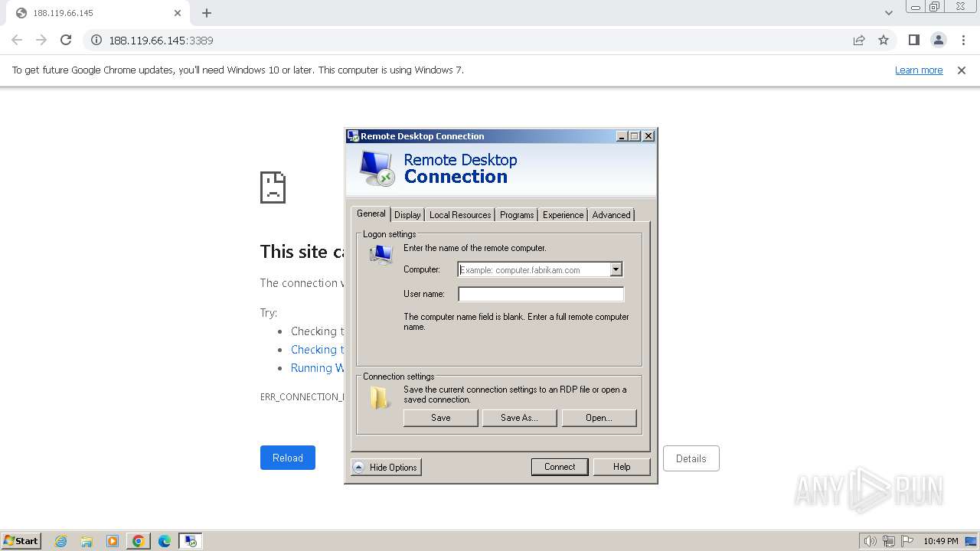Select Remote Desktop taskbar button
Screen dimensions: 980x551
[191, 541]
